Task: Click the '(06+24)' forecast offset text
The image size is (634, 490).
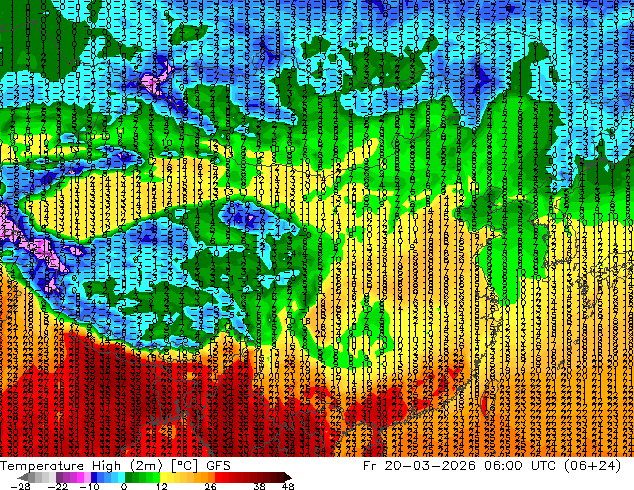Action: 592,466
